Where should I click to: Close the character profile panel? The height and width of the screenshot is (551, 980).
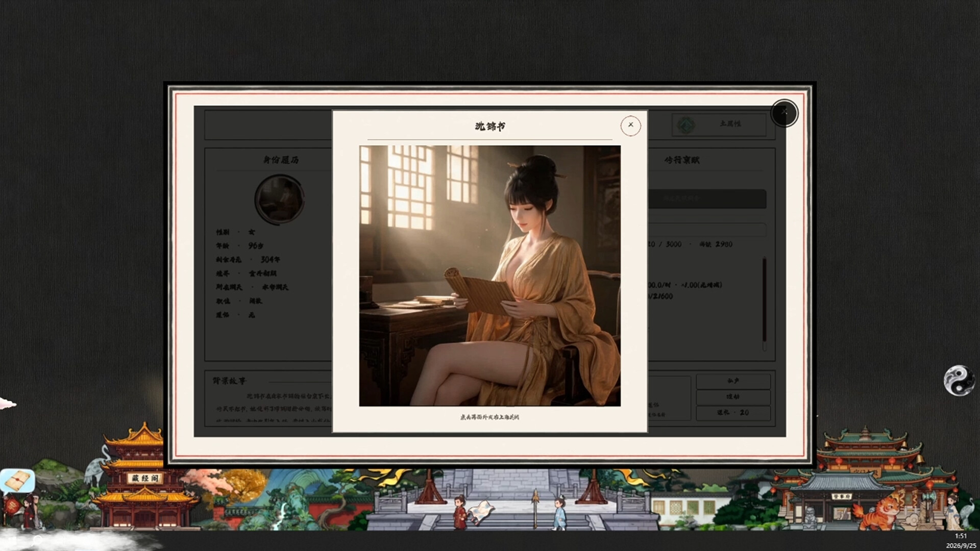coord(784,113)
